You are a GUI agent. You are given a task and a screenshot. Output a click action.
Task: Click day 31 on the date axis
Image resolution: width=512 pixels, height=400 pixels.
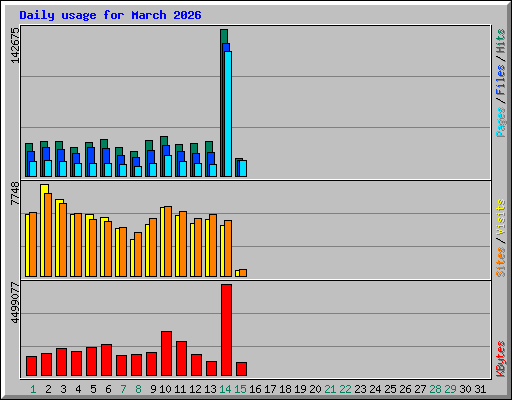480,389
